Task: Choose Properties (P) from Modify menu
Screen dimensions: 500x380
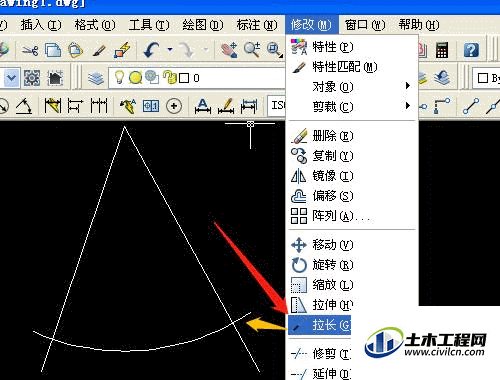Action: click(352, 47)
